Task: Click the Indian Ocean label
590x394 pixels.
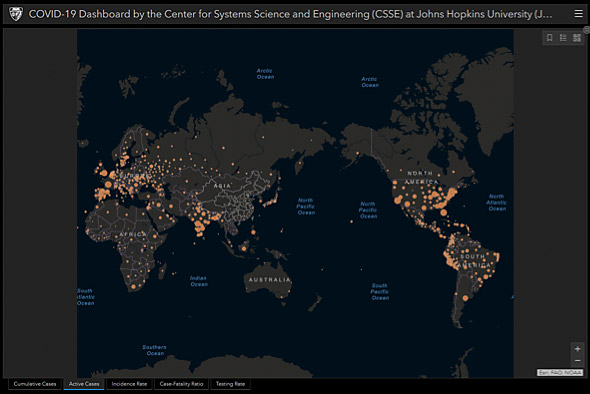Action: point(199,281)
